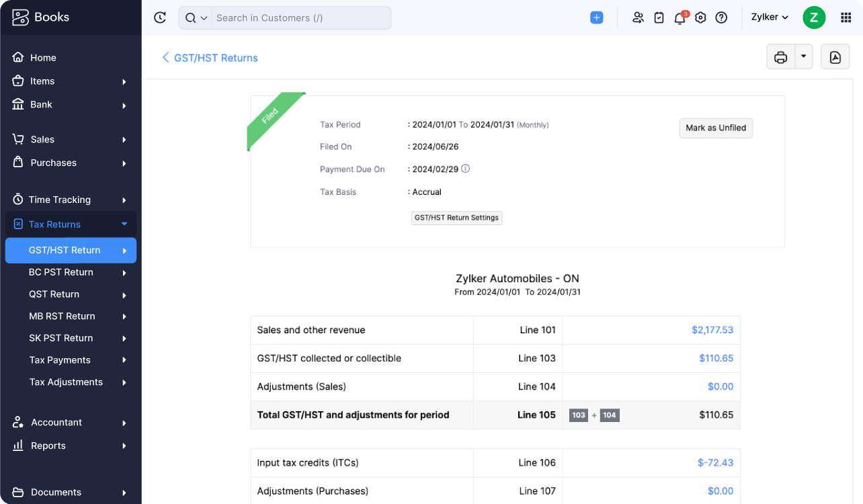Open Zoho Books settings gear
863x504 pixels.
coord(700,18)
